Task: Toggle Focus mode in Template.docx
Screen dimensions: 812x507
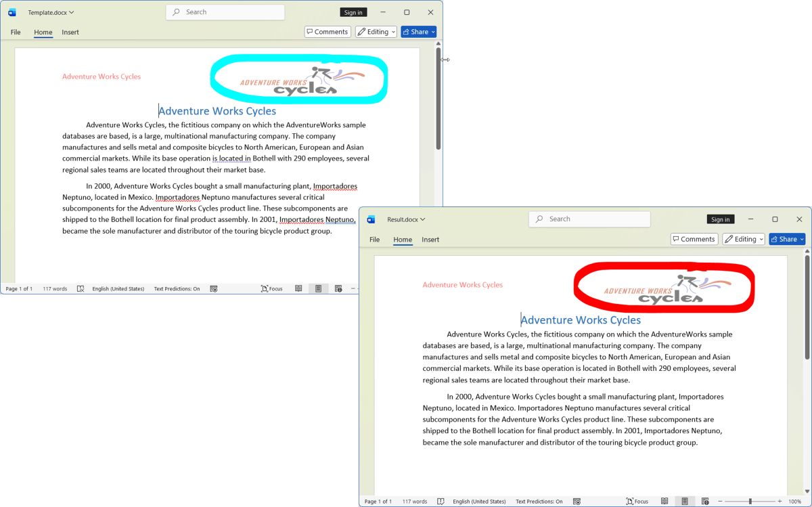Action: 271,288
